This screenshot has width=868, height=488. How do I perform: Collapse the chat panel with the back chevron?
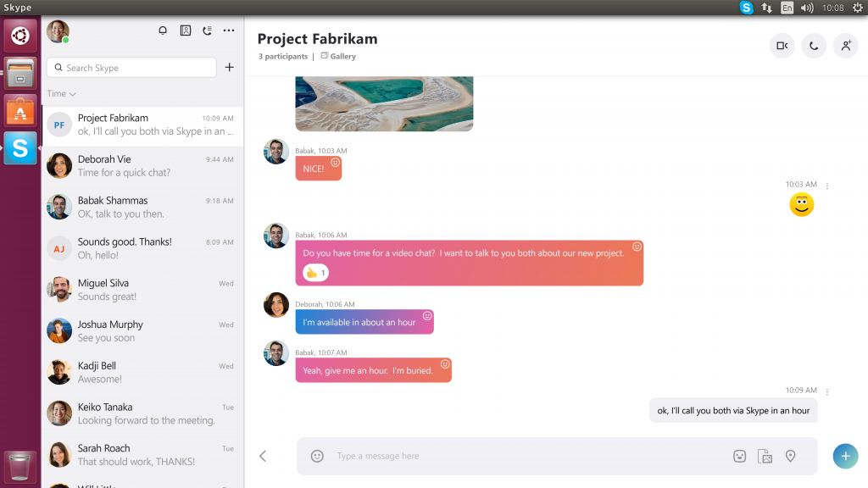(263, 456)
